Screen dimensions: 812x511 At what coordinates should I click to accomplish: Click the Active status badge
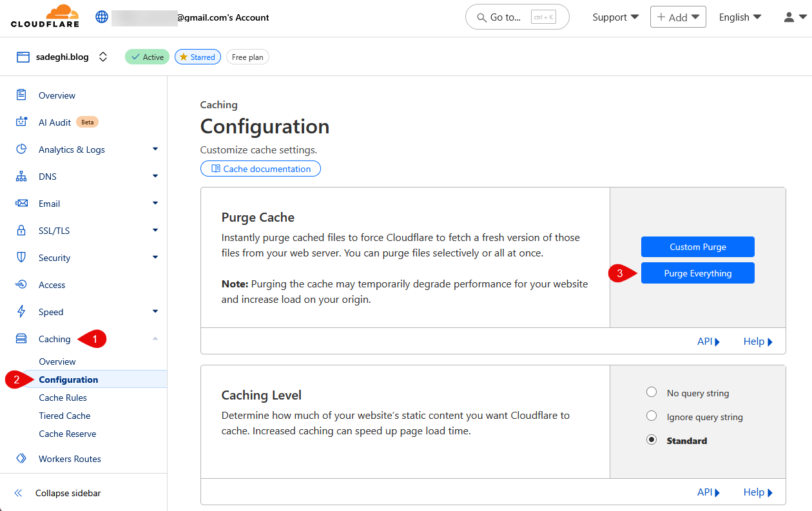(x=148, y=57)
